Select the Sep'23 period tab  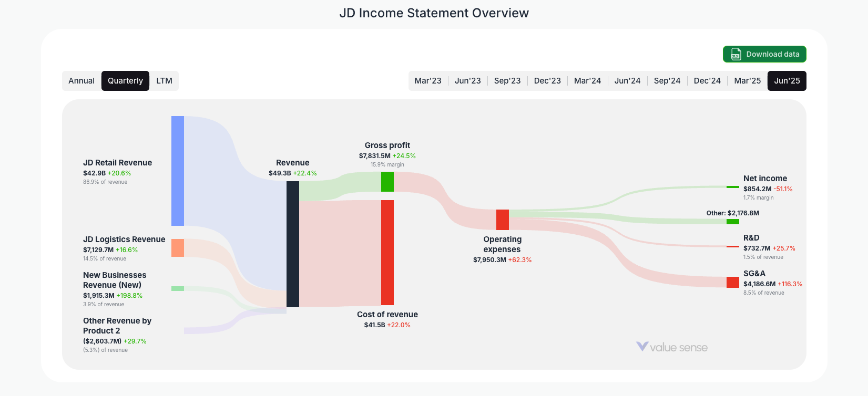(507, 80)
